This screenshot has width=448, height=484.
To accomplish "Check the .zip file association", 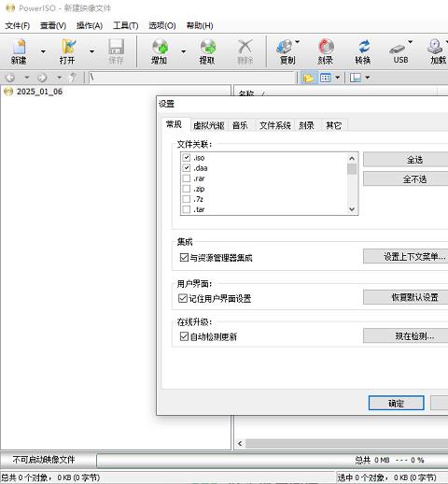I will pos(187,189).
